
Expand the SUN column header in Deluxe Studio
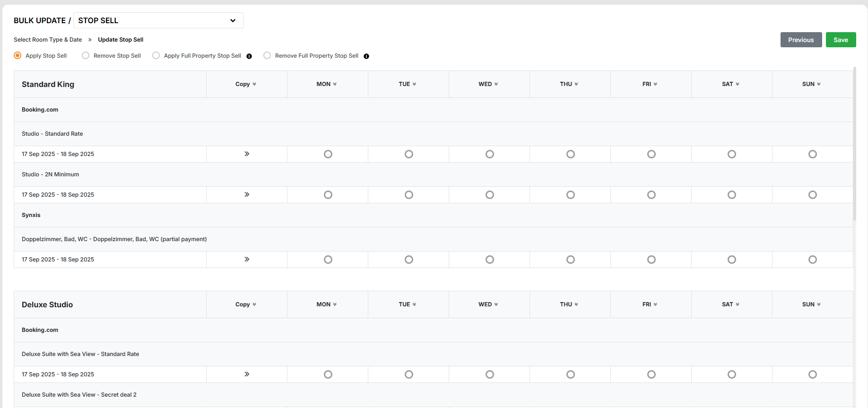point(811,304)
